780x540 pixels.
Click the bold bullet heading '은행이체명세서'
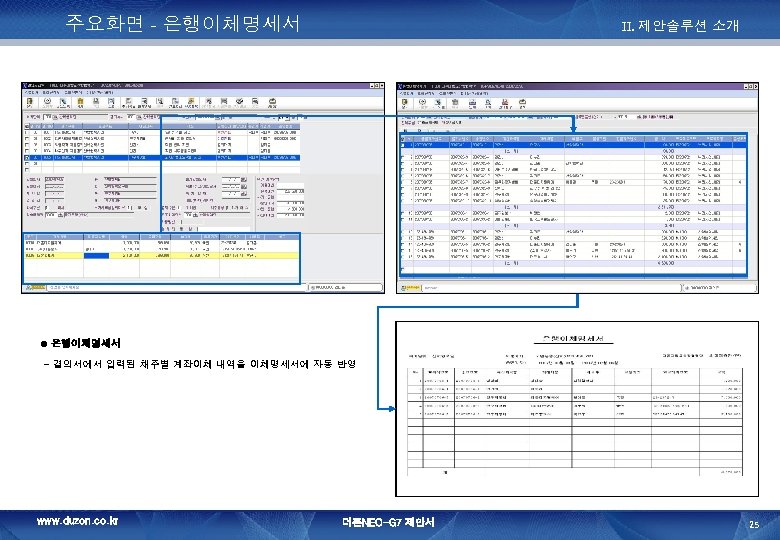pos(86,343)
